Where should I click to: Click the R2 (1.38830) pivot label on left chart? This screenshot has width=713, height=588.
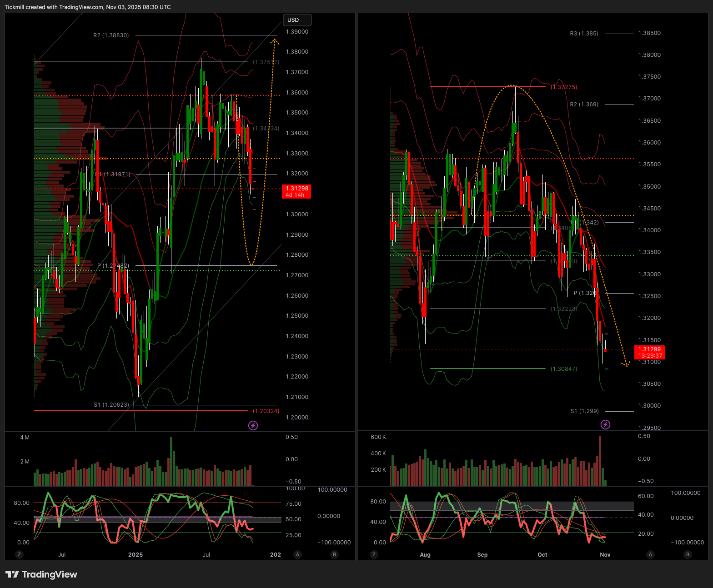pos(111,35)
